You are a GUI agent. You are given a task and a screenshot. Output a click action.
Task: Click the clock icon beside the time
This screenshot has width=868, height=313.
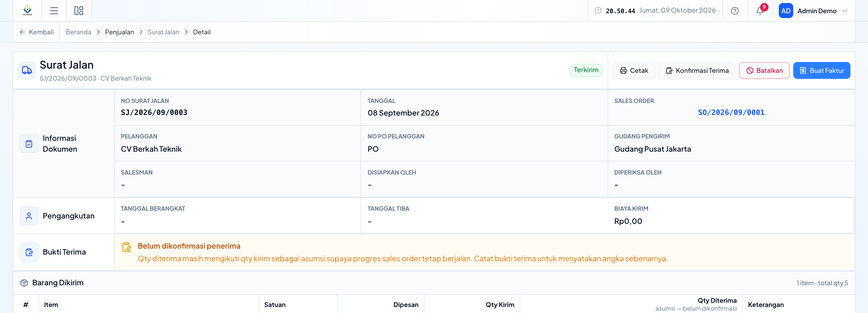598,11
